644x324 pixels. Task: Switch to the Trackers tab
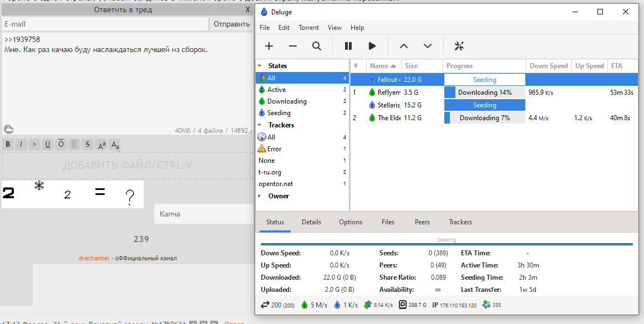[460, 222]
